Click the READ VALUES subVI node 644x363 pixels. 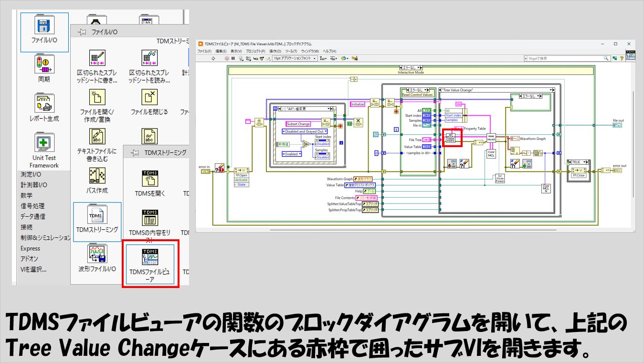(x=492, y=137)
